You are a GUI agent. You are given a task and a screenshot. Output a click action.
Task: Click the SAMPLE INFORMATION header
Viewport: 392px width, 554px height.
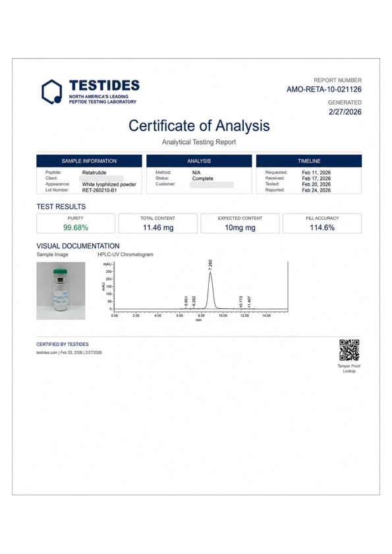tap(89, 161)
